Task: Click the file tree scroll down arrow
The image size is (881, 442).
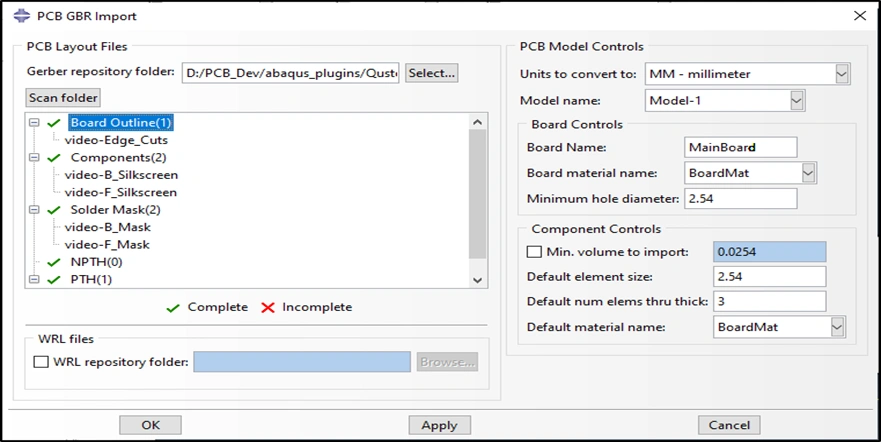Action: tap(478, 280)
